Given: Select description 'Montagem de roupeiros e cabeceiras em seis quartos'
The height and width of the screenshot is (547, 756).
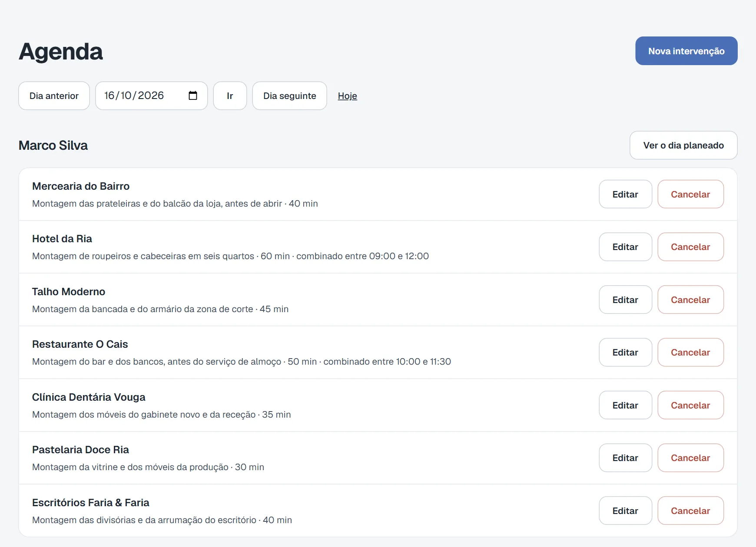Looking at the screenshot, I should click(x=143, y=256).
